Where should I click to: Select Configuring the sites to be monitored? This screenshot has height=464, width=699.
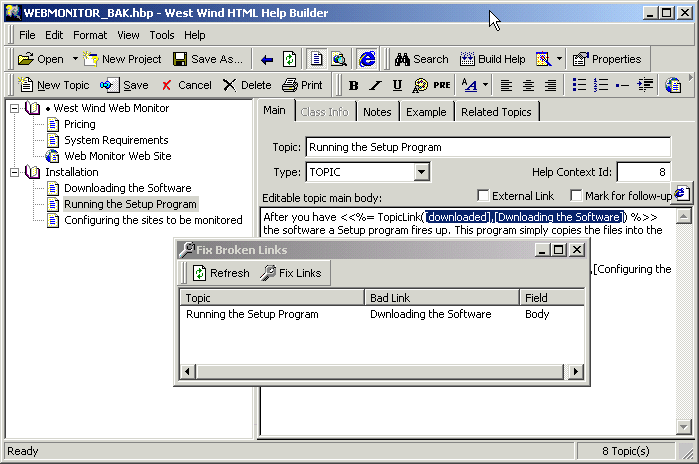(x=153, y=220)
